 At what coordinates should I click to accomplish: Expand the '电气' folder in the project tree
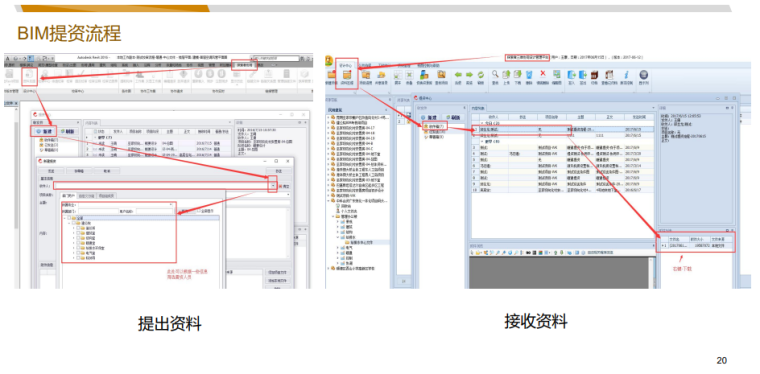tap(337, 248)
